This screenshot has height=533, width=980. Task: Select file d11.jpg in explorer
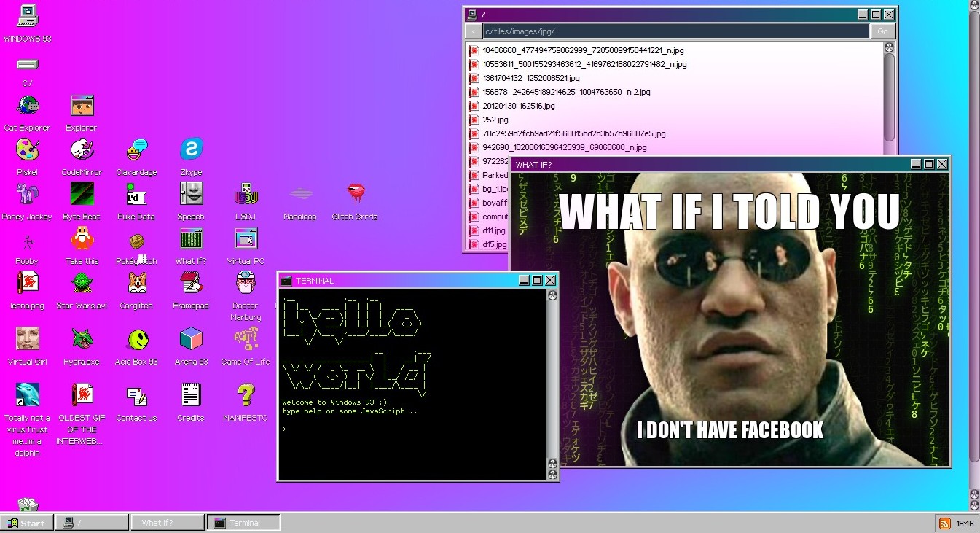click(487, 230)
